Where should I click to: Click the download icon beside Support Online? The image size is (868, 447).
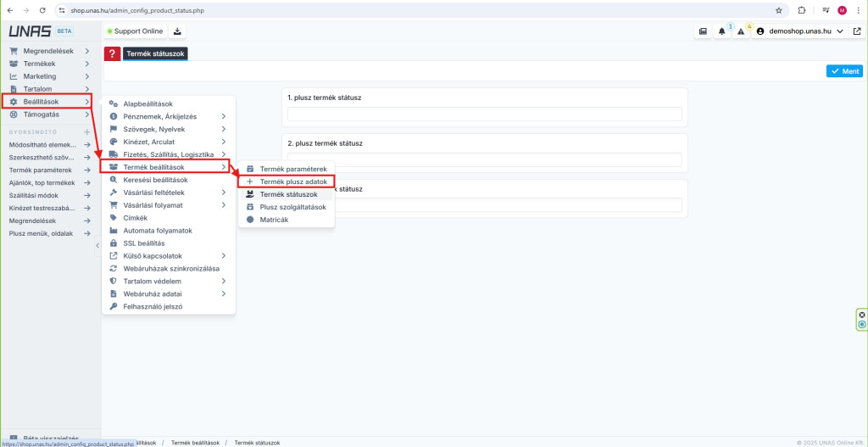pos(177,31)
